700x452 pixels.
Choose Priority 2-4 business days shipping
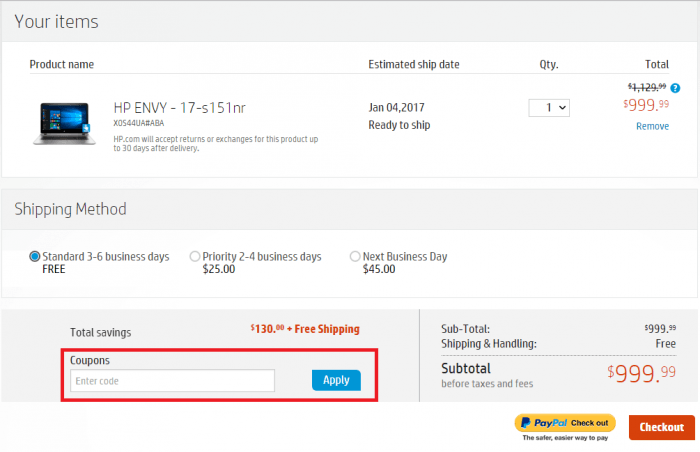[x=195, y=257]
